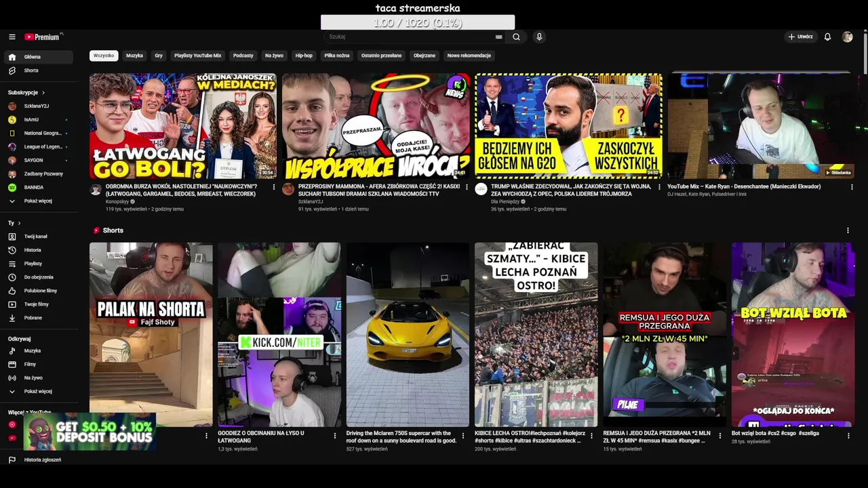Open the G20 Zaskoczył wszystkich thumbnail
868x488 pixels.
(568, 126)
